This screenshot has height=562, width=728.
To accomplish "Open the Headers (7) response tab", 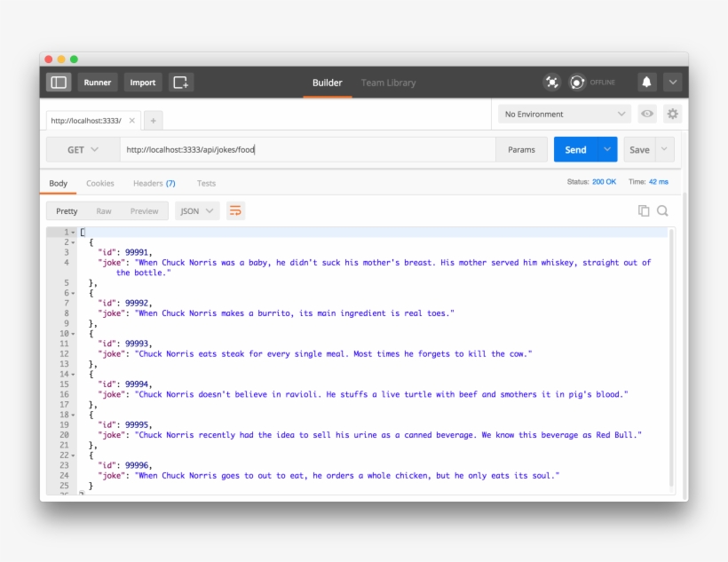I will (154, 183).
